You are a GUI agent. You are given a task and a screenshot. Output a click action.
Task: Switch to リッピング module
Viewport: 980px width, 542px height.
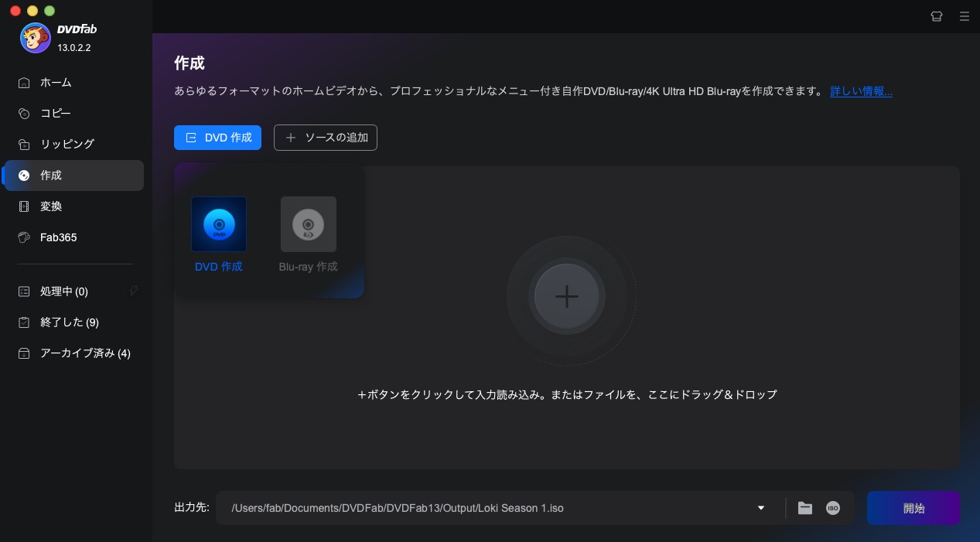(67, 144)
